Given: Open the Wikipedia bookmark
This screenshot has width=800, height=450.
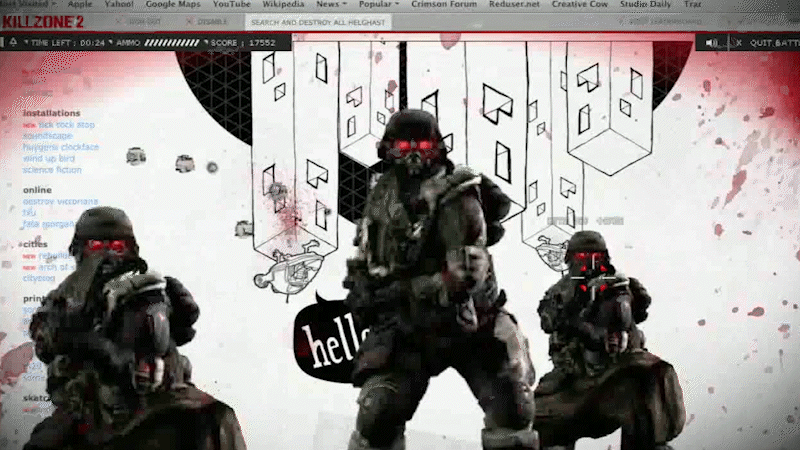Looking at the screenshot, I should pos(283,4).
